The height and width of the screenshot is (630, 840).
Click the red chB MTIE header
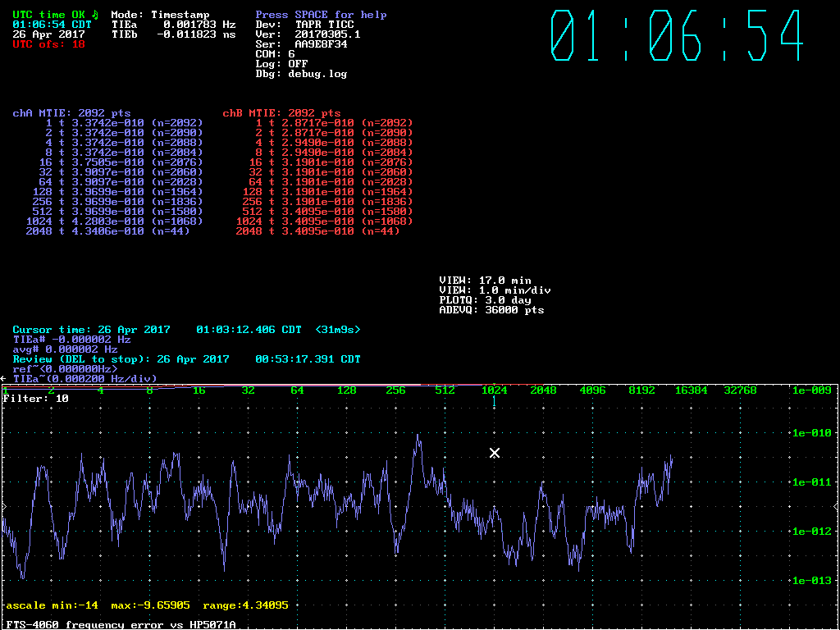click(281, 112)
